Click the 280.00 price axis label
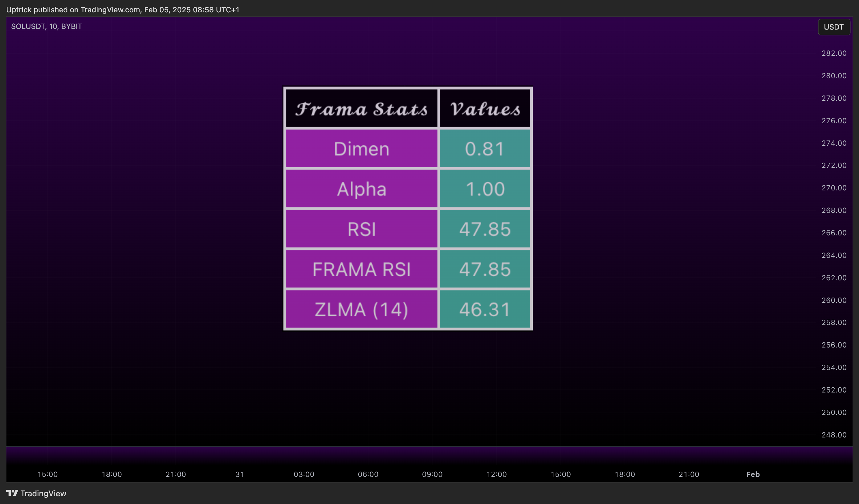 (x=834, y=76)
